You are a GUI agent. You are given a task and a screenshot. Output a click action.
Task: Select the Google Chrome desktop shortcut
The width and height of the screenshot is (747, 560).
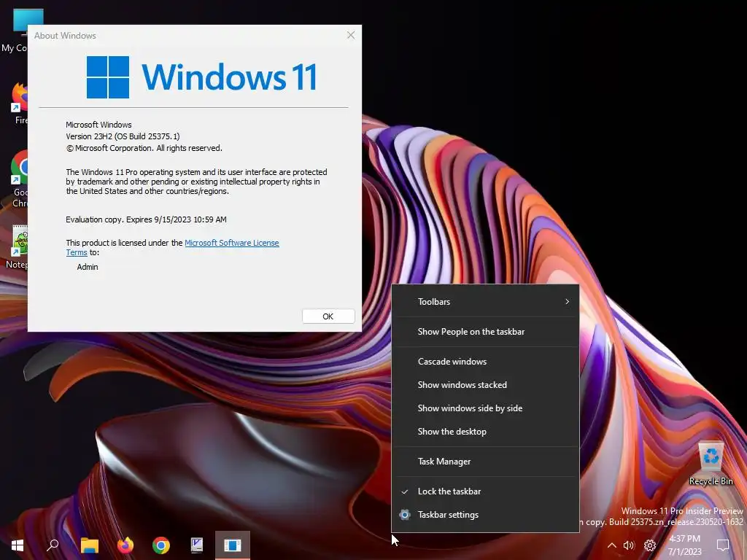(19, 179)
